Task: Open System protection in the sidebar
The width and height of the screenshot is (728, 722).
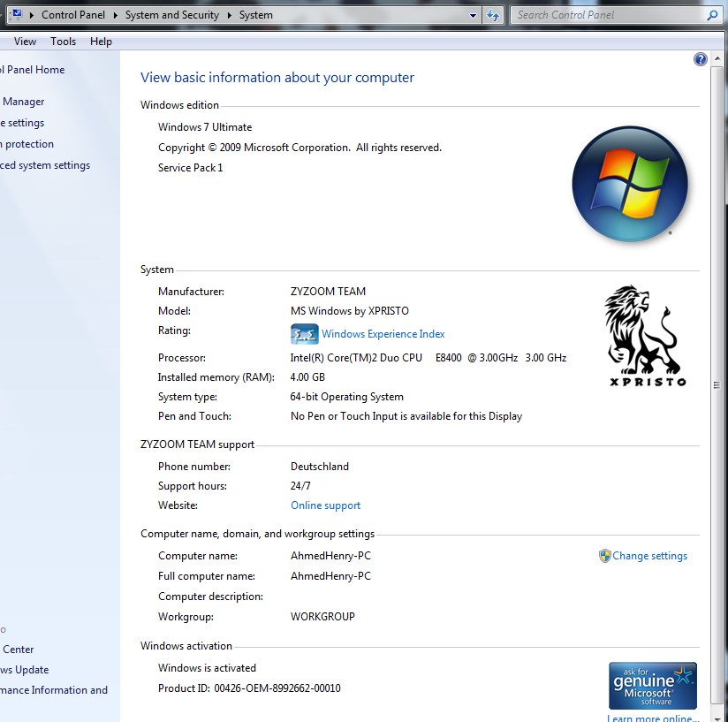Action: 27,144
